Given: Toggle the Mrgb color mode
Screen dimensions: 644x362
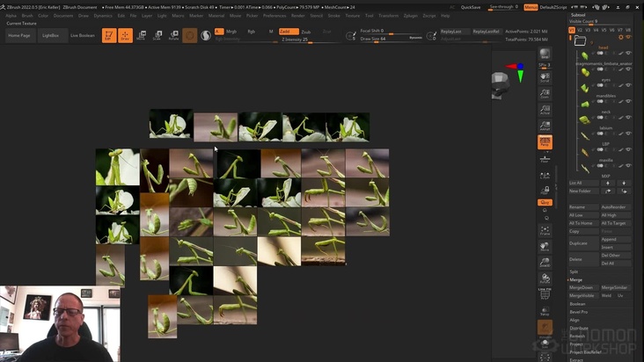Looking at the screenshot, I should point(231,31).
